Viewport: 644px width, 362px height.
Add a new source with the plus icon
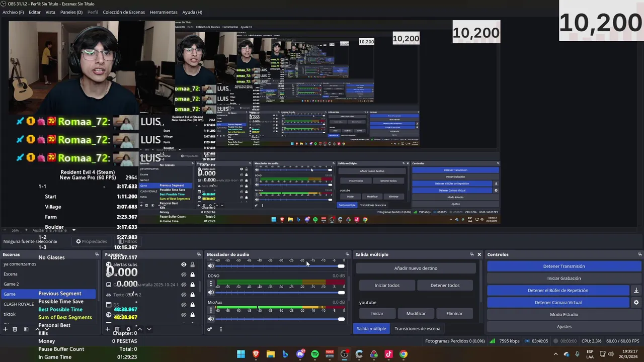point(107,329)
